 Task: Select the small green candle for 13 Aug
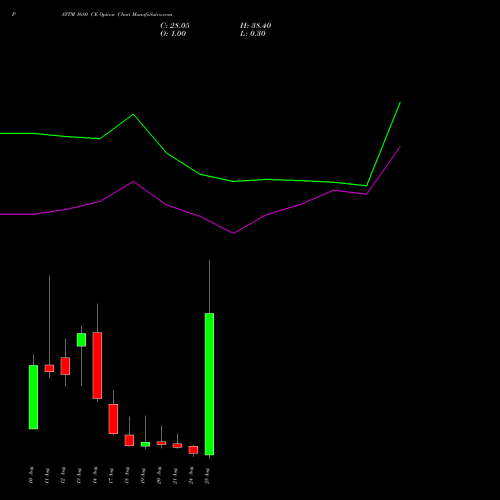tap(81, 340)
